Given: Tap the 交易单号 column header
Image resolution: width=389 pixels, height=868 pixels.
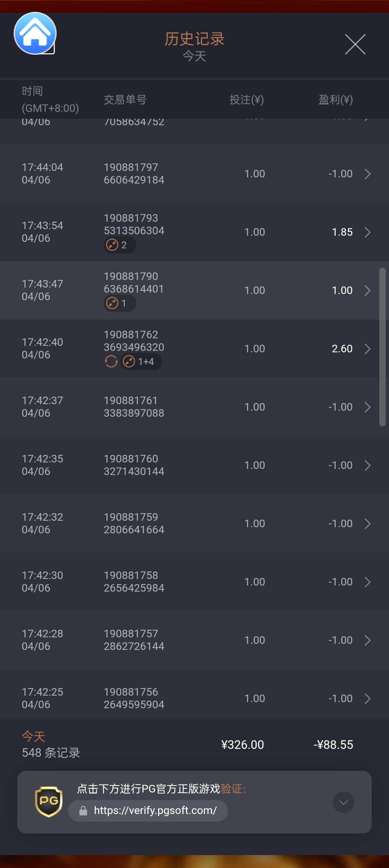Looking at the screenshot, I should (125, 100).
